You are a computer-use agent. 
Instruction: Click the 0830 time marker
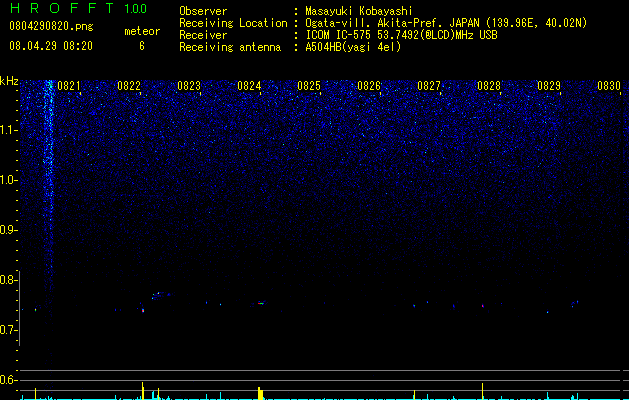point(609,86)
